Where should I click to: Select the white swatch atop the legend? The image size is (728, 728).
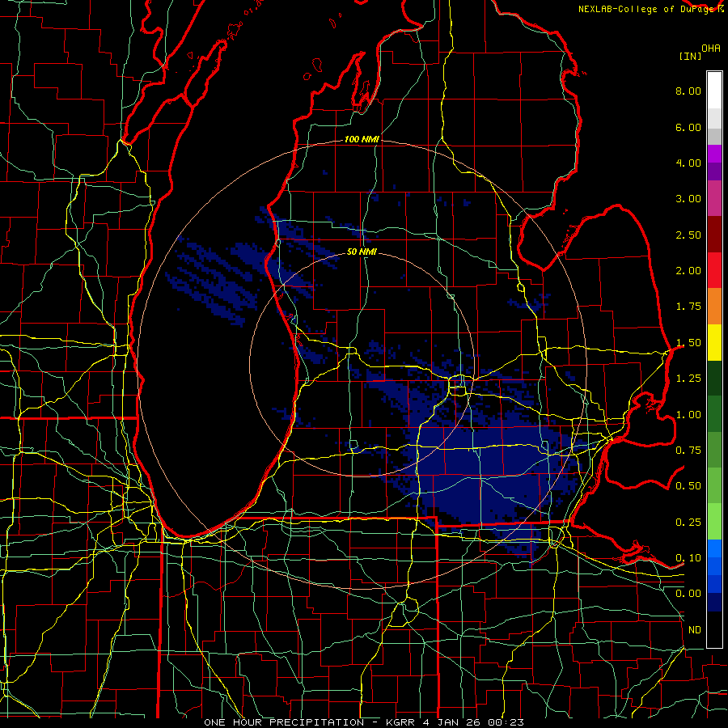click(714, 90)
